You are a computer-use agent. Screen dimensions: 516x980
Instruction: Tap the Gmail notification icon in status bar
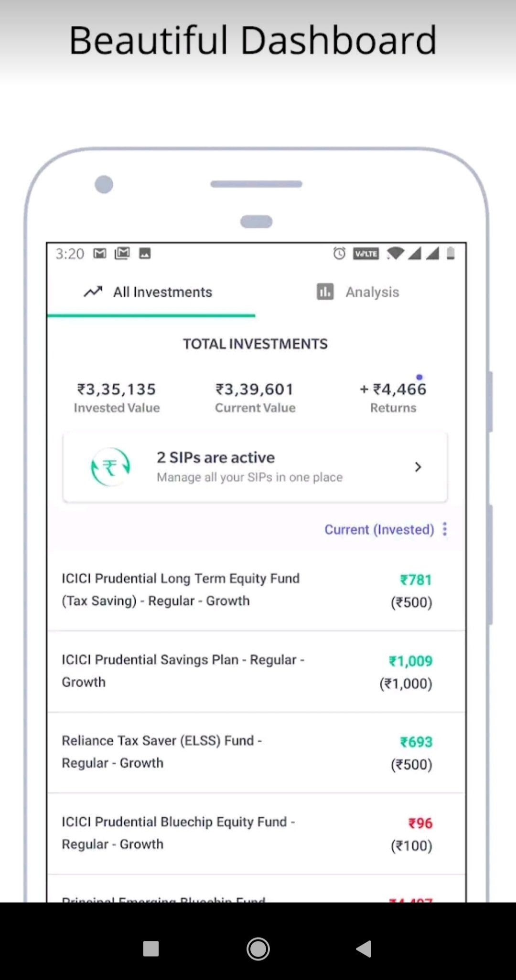coord(99,253)
